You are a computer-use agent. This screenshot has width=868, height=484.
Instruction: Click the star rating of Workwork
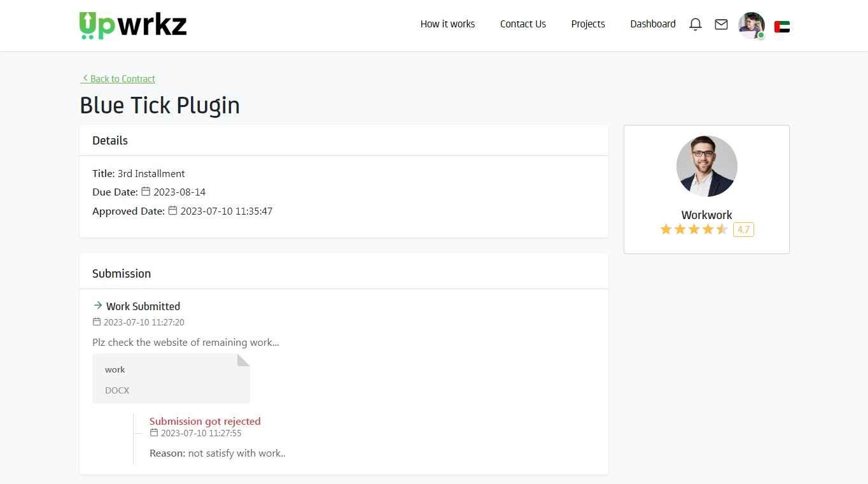[694, 229]
